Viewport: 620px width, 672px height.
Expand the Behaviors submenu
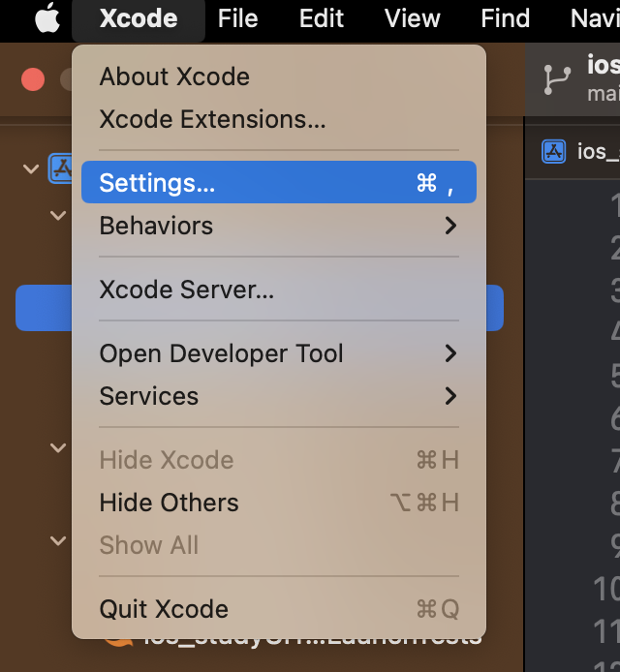(279, 226)
